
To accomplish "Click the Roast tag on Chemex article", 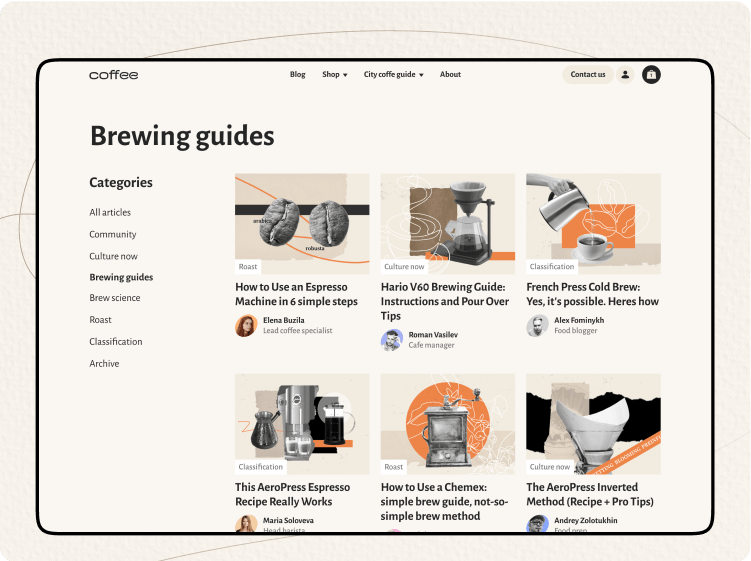I will point(394,467).
